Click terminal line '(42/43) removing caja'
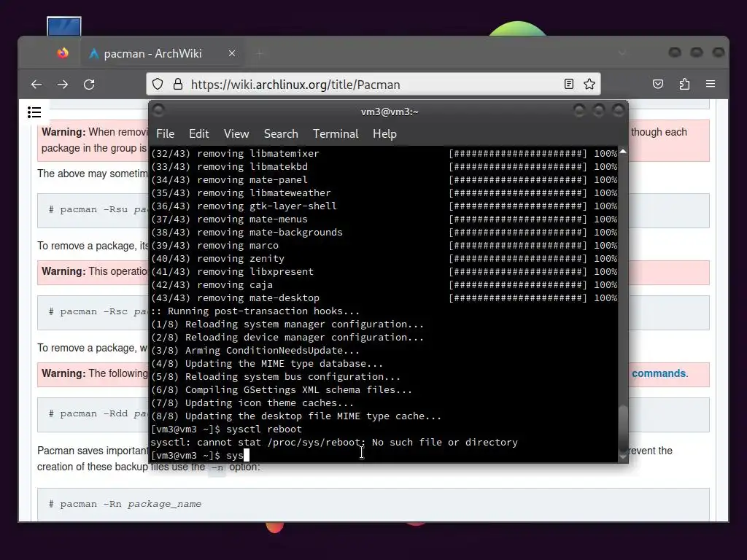The image size is (747, 560). pos(212,285)
